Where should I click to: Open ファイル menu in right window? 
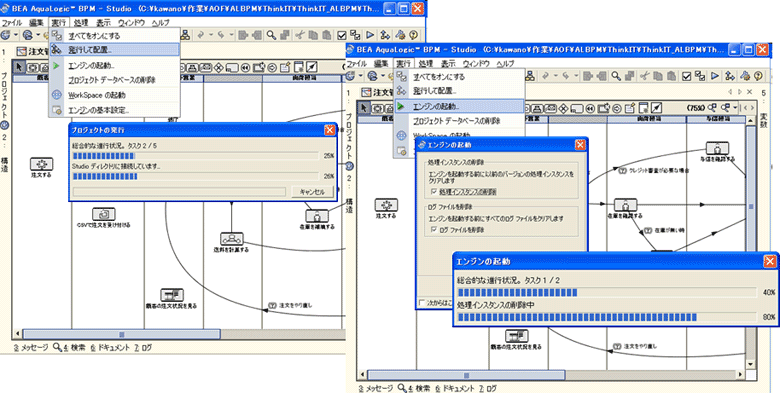357,64
